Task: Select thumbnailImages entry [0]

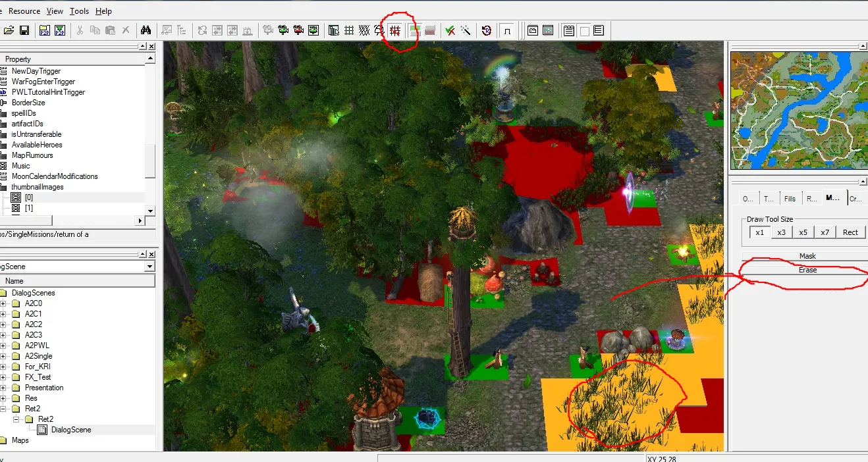Action: [29, 197]
